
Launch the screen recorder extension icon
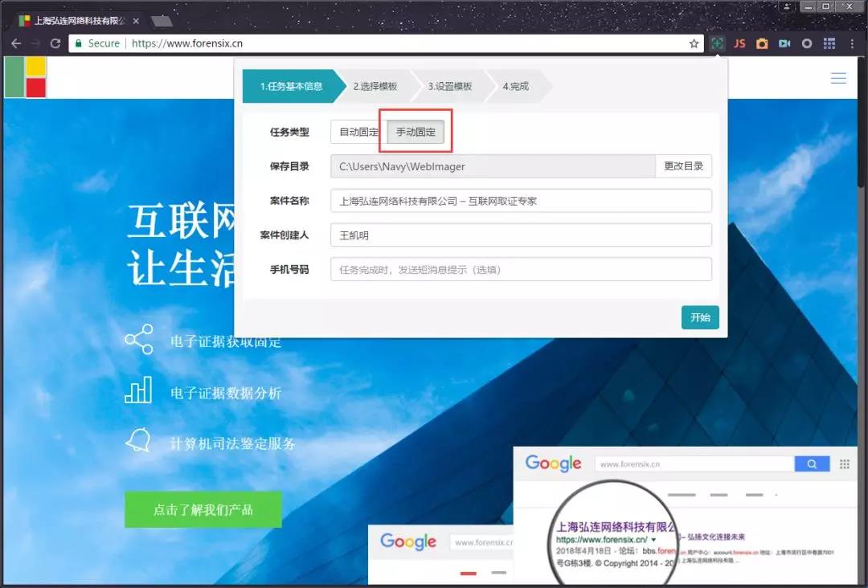(x=784, y=43)
